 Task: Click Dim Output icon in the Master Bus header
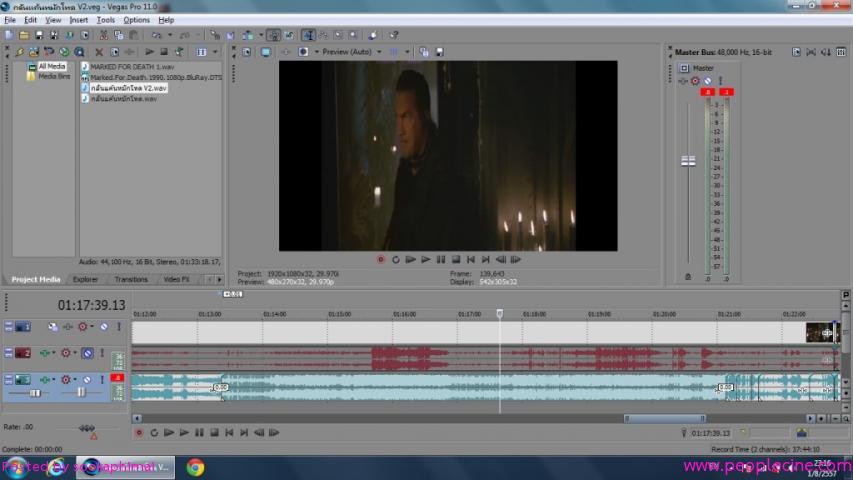click(x=826, y=52)
